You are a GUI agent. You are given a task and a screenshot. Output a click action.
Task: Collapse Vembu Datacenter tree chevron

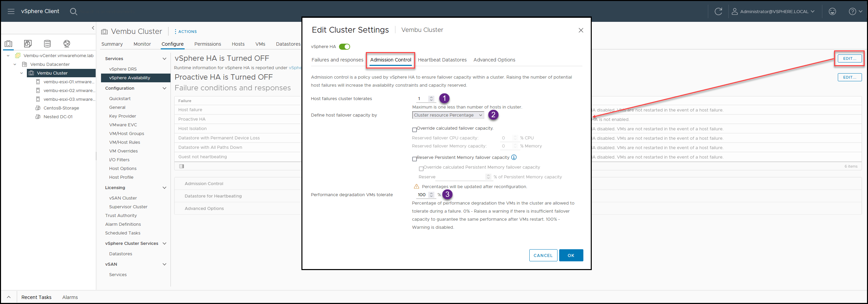click(15, 64)
